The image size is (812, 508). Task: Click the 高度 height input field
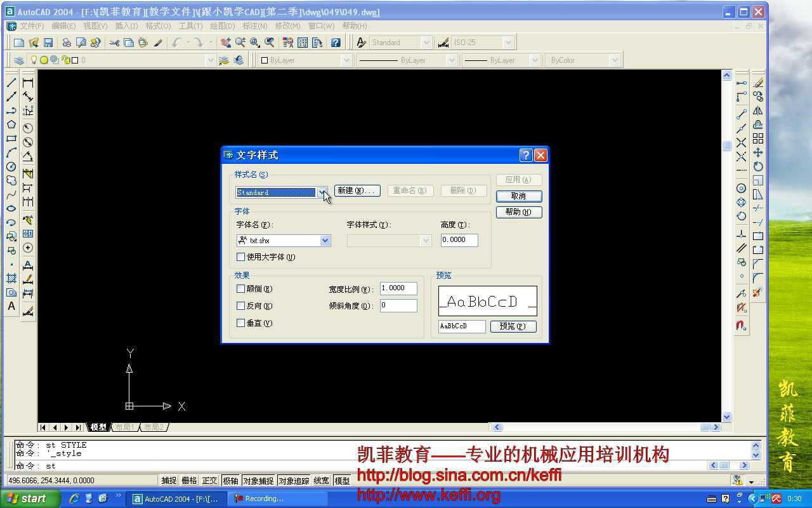tap(459, 240)
